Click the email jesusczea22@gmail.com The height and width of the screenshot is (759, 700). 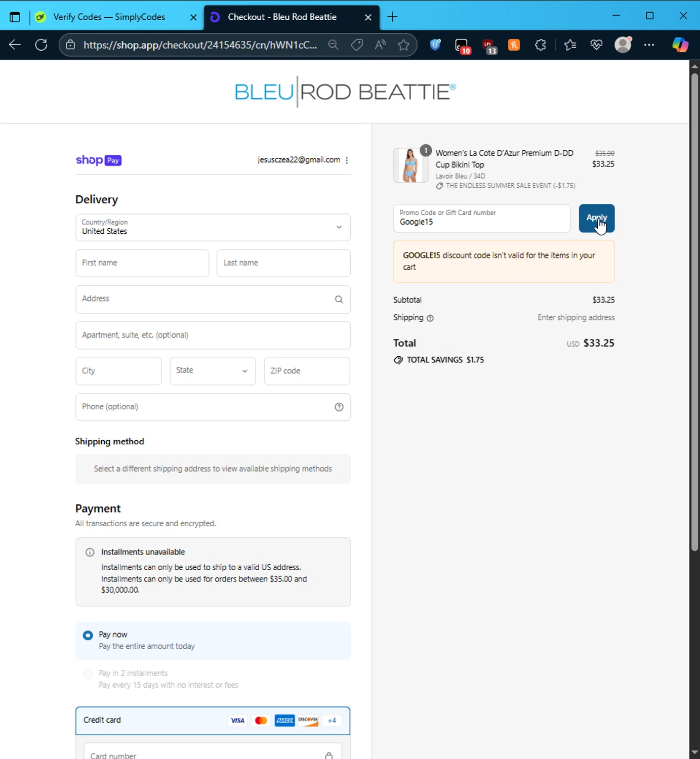tap(299, 160)
